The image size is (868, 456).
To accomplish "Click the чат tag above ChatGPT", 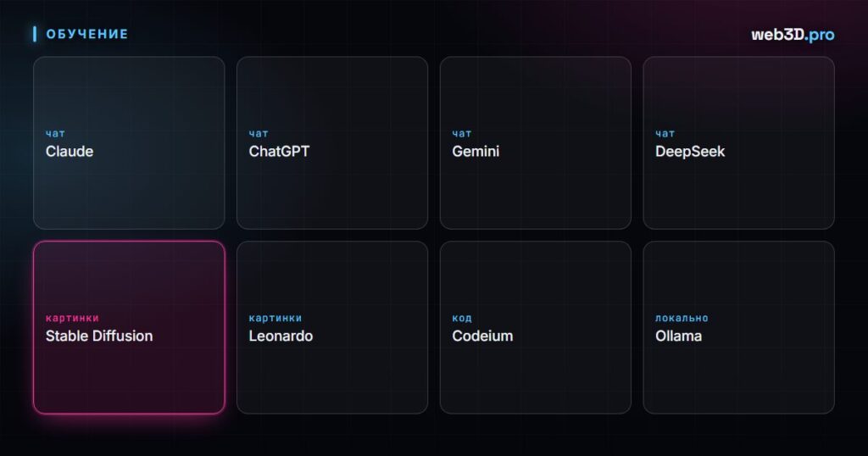I will point(259,133).
